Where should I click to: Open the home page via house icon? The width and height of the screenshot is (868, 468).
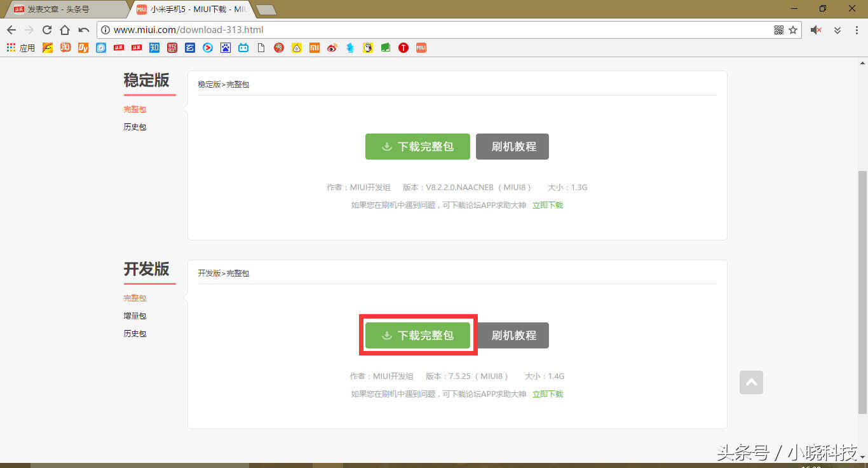pyautogui.click(x=65, y=30)
